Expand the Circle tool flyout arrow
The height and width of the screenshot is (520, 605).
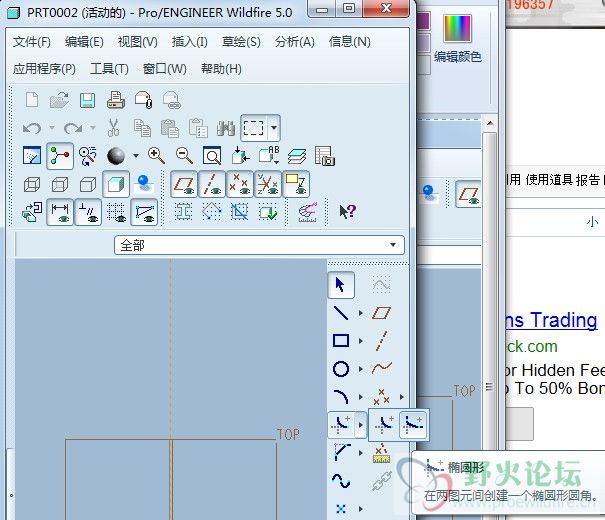pyautogui.click(x=361, y=369)
